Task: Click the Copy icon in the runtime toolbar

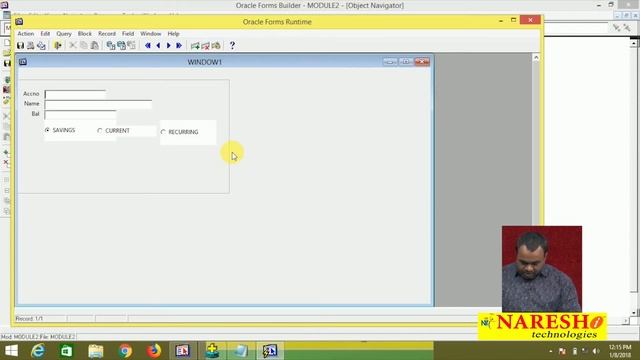Action: click(84, 45)
